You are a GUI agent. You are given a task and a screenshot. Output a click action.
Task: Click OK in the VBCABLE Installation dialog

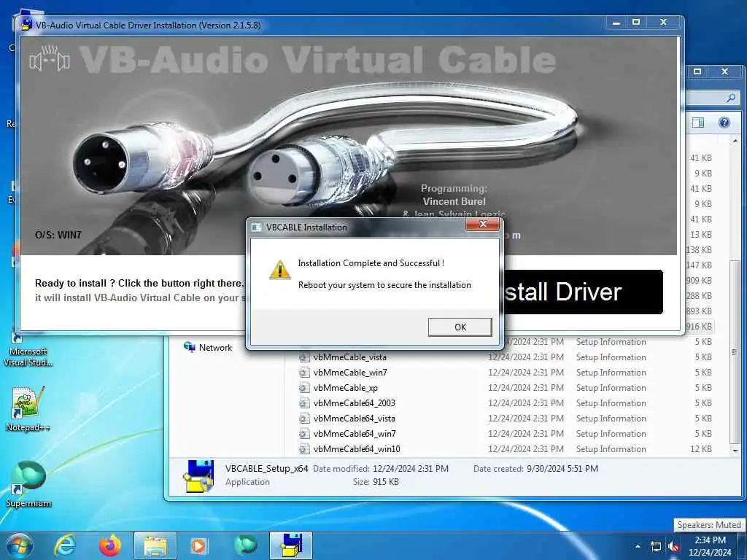tap(460, 327)
